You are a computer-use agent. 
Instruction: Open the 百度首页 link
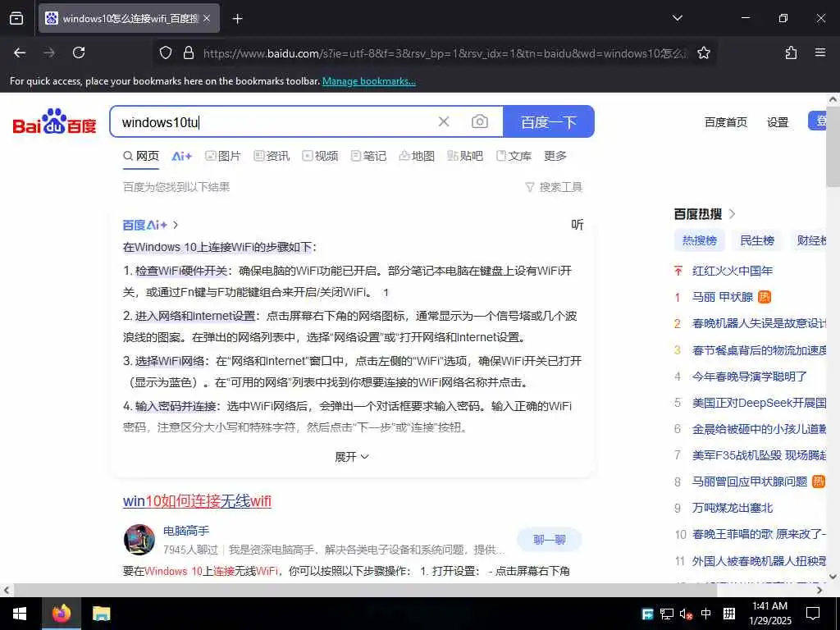point(725,122)
